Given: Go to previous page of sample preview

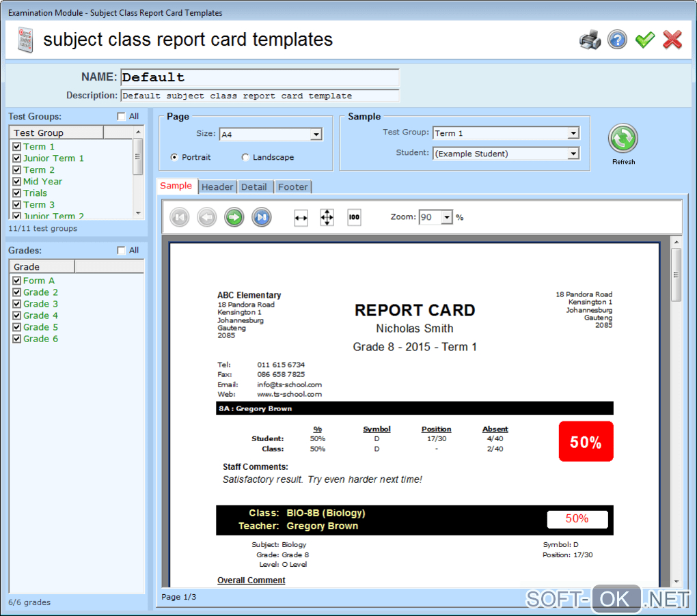Looking at the screenshot, I should (206, 217).
